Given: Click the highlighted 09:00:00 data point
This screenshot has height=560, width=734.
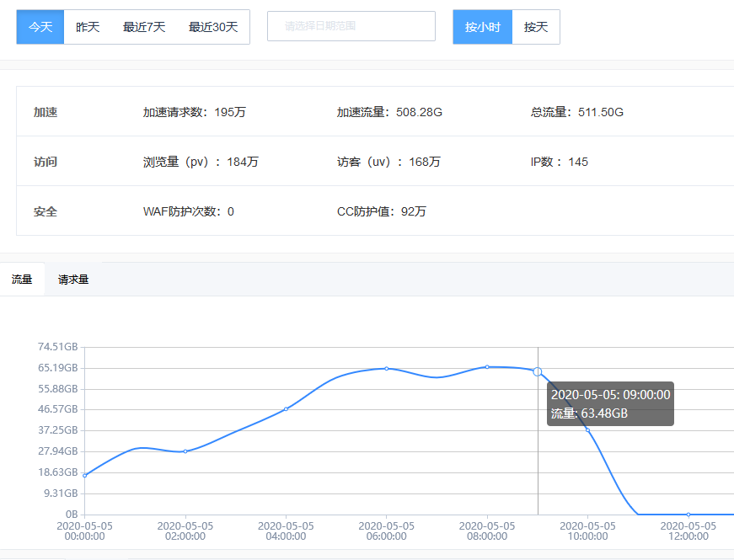Looking at the screenshot, I should 538,371.
